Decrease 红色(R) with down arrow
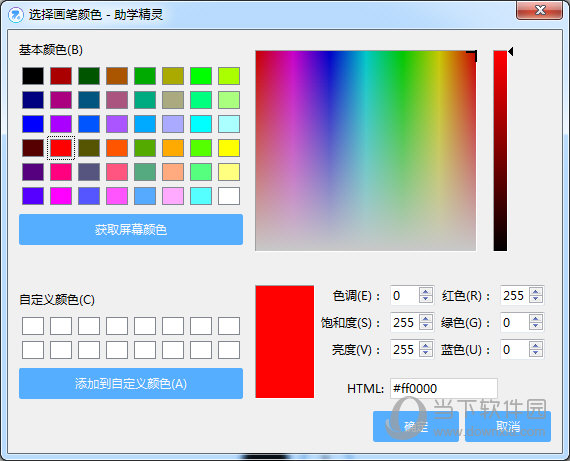The height and width of the screenshot is (461, 570). 536,299
